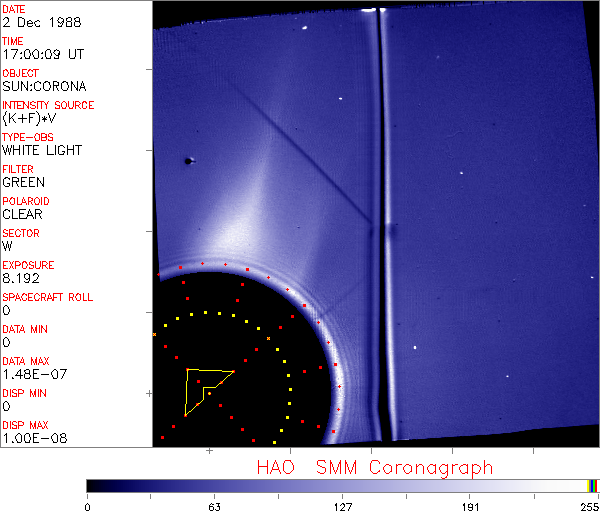This screenshot has height=512, width=600.
Task: Click the DATA MAX label
Action: 26,361
